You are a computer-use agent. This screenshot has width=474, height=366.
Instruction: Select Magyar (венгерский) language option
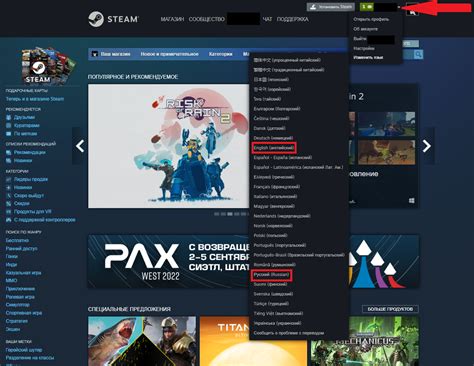point(274,206)
